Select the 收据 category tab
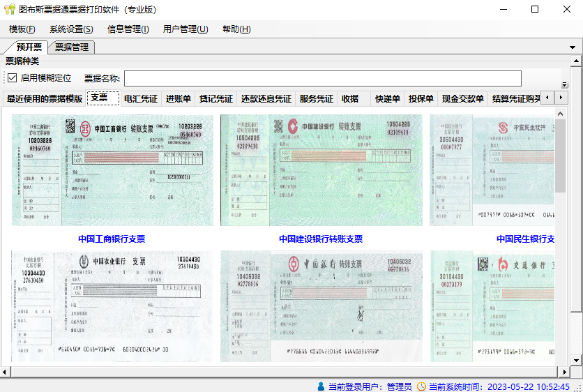 [350, 98]
